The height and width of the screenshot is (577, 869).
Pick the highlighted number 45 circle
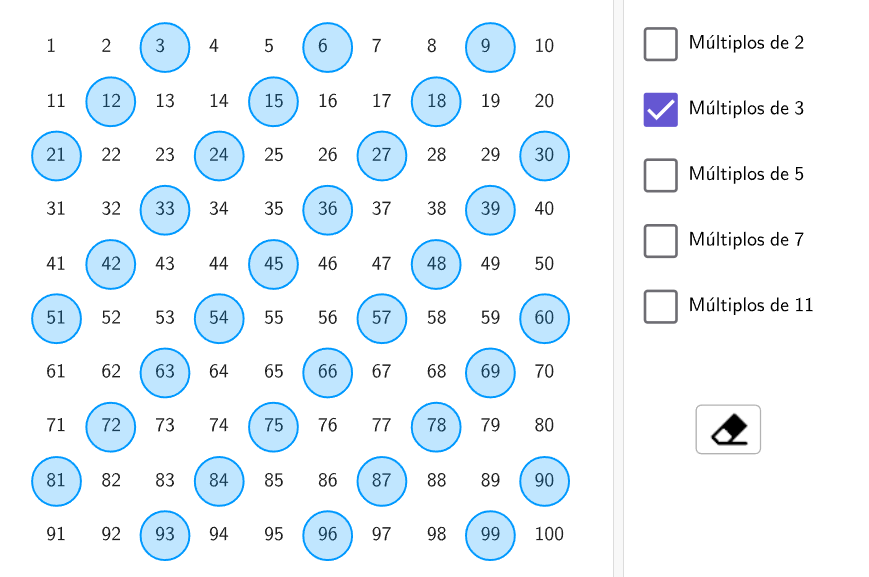click(273, 264)
